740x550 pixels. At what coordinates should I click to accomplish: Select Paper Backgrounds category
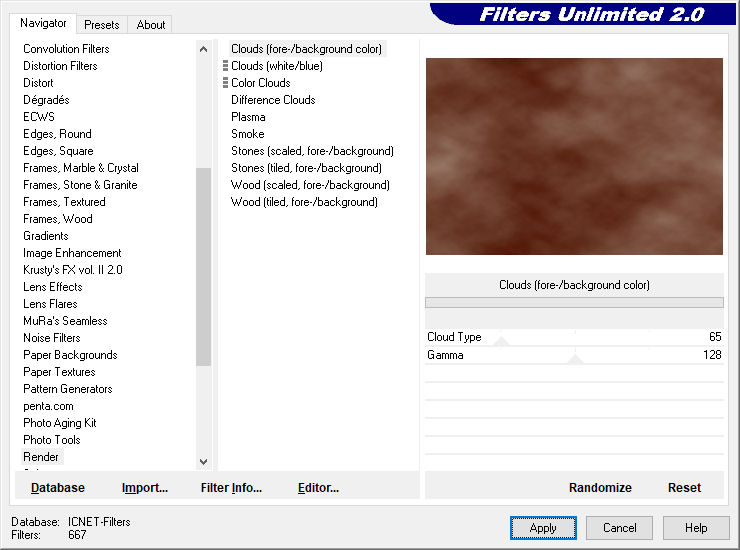70,355
